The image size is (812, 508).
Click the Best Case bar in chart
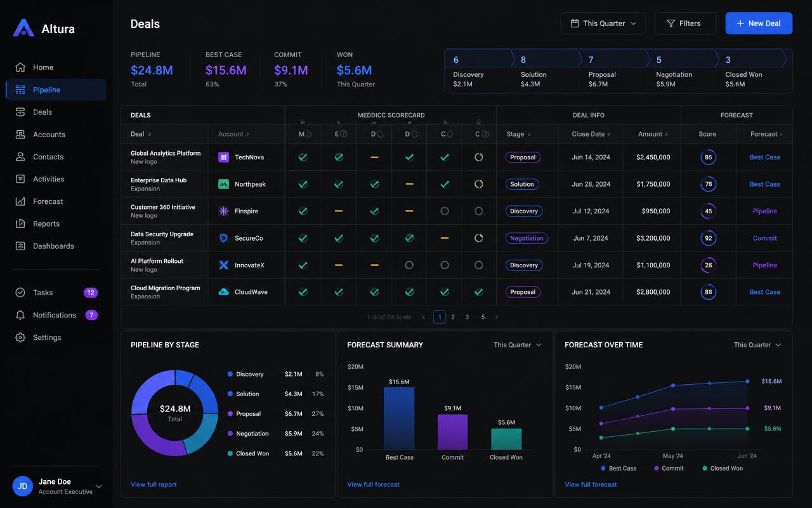399,418
